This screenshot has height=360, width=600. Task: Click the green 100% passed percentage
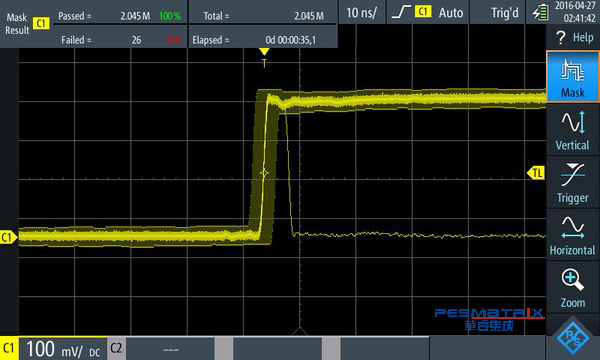[x=170, y=16]
